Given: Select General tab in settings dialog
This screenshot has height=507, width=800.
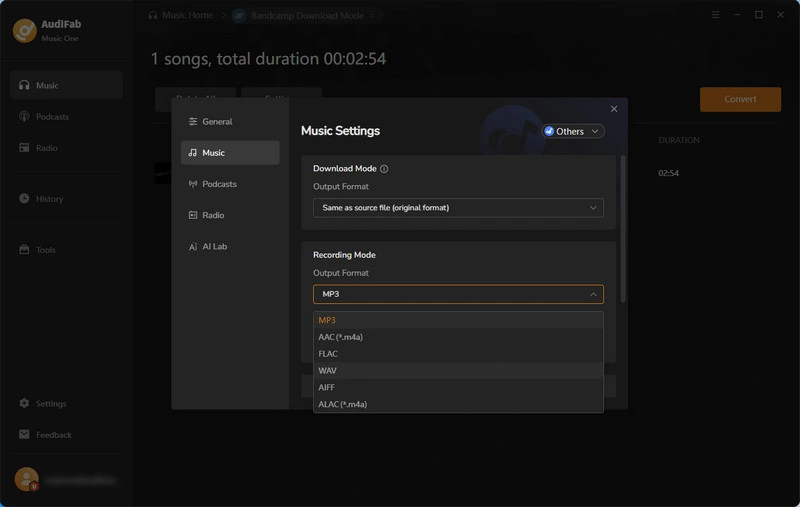Looking at the screenshot, I should (230, 121).
